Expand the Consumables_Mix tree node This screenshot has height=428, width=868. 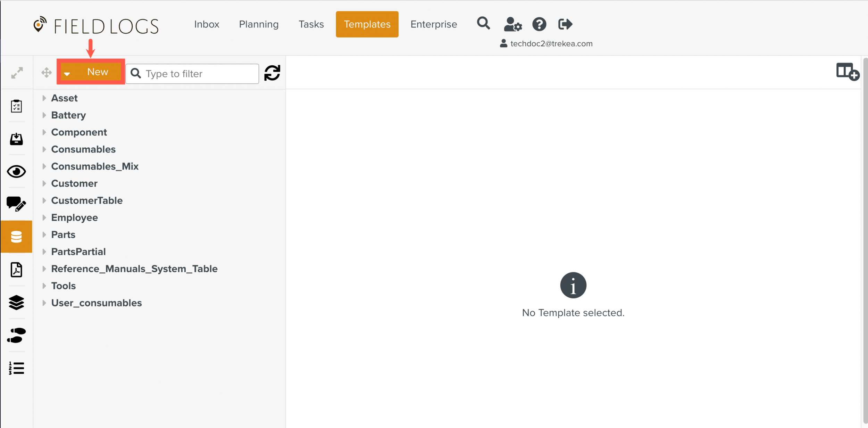(x=44, y=166)
